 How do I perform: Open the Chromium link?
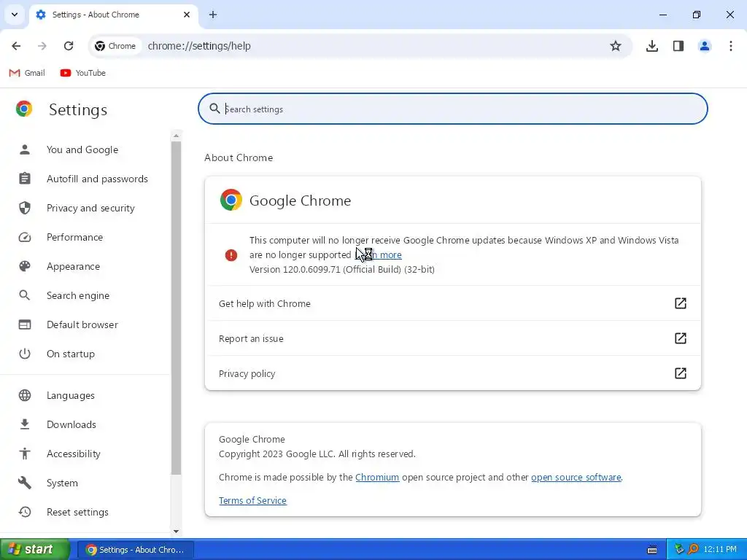pyautogui.click(x=377, y=477)
